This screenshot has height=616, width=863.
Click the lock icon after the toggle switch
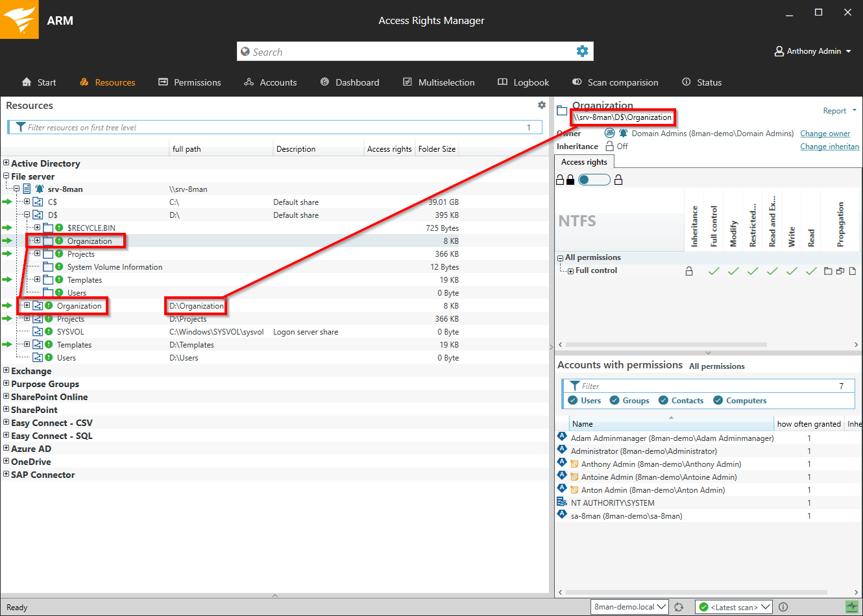point(618,180)
